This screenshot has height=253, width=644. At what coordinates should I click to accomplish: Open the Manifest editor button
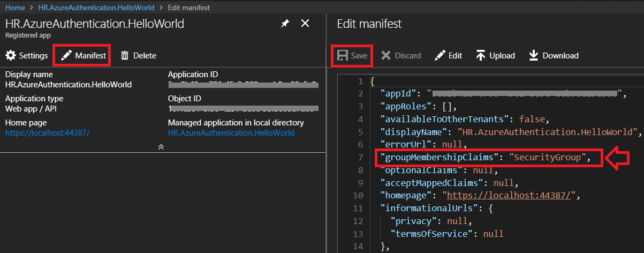point(84,55)
